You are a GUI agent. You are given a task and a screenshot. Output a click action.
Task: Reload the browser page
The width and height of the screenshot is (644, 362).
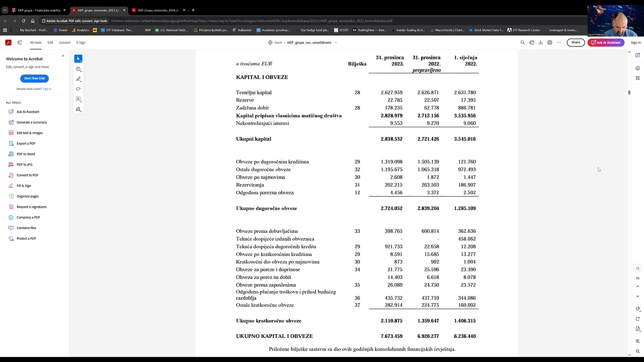[x=24, y=21]
